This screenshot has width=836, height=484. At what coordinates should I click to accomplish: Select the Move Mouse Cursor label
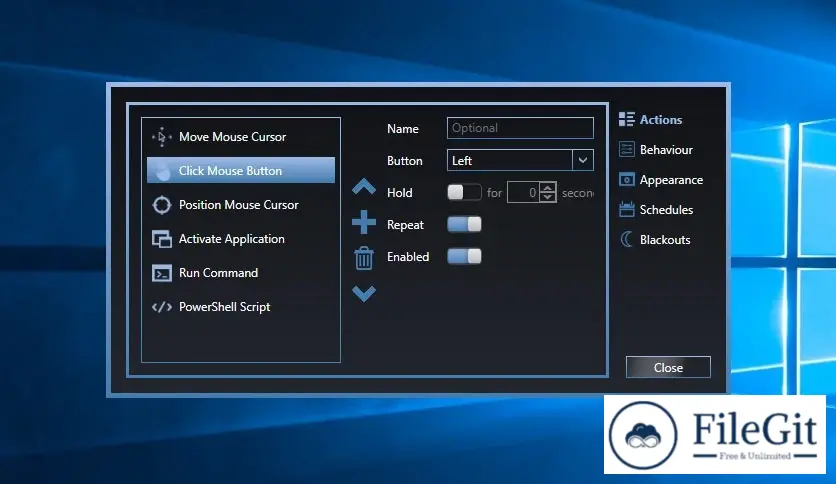tap(232, 137)
